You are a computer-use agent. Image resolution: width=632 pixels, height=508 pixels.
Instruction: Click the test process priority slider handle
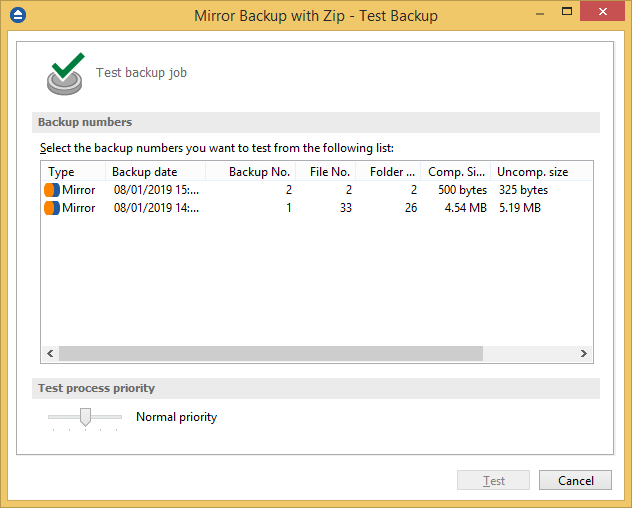click(85, 417)
